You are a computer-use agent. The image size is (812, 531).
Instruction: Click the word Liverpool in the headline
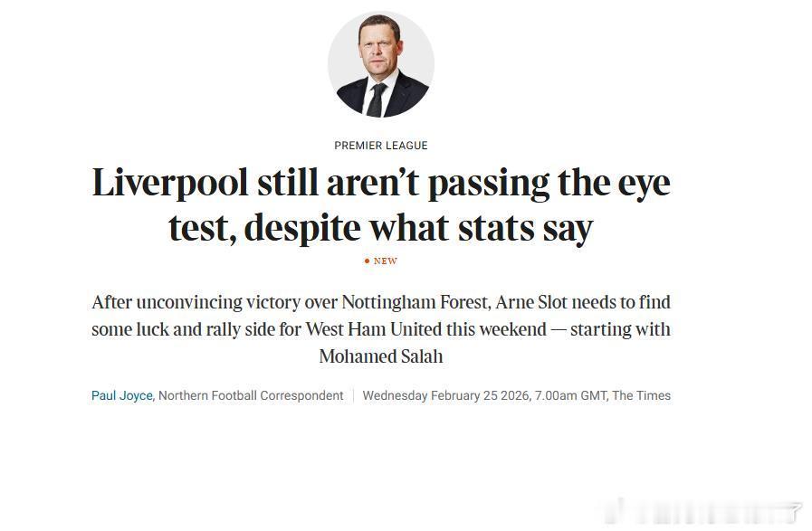[170, 184]
